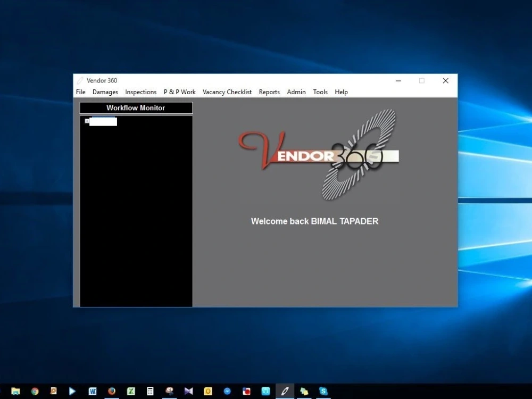Open the red and white taskbar app icon
532x399 pixels.
246,391
